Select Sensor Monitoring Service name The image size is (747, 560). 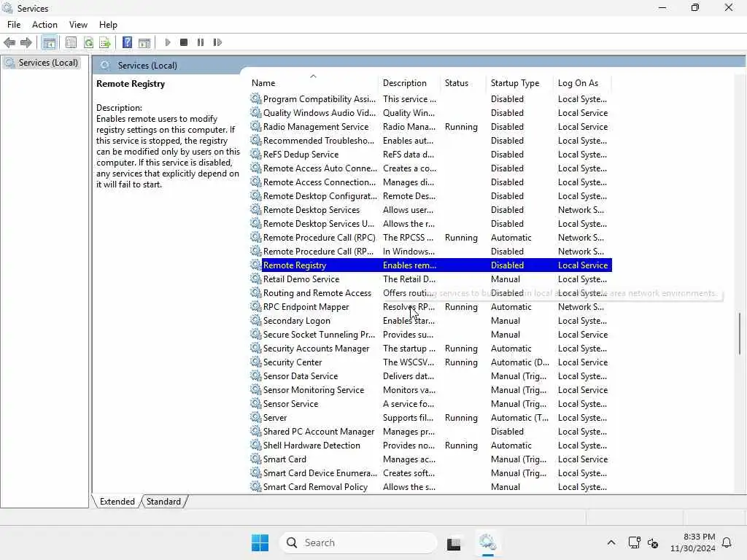314,389
